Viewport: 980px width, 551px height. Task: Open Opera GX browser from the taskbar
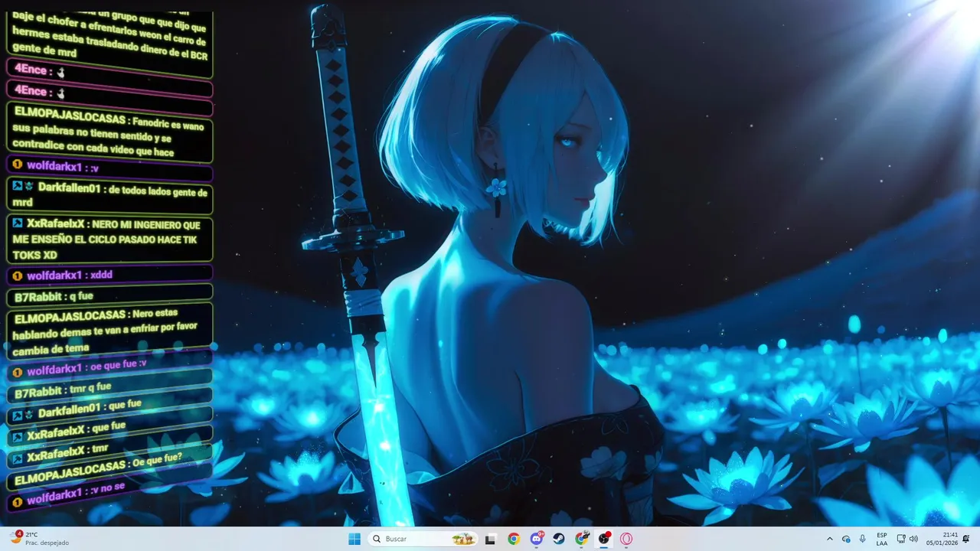[627, 539]
